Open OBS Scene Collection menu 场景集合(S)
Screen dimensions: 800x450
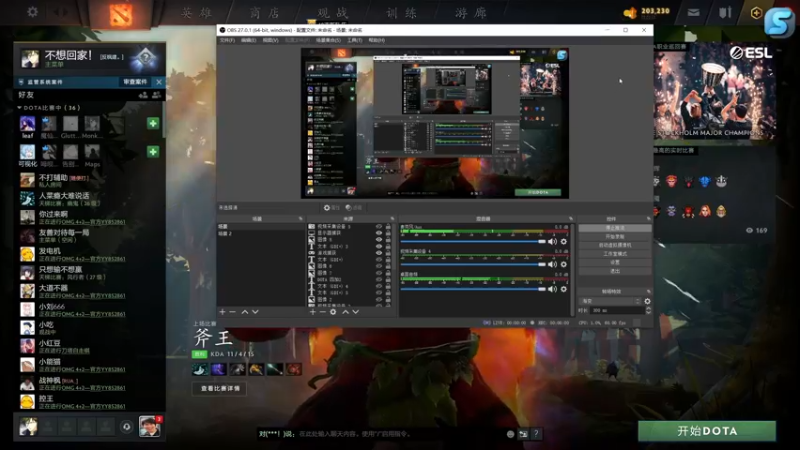click(x=328, y=40)
